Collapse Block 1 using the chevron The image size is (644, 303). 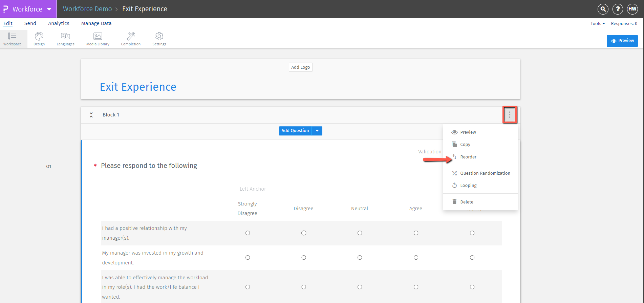click(x=91, y=115)
